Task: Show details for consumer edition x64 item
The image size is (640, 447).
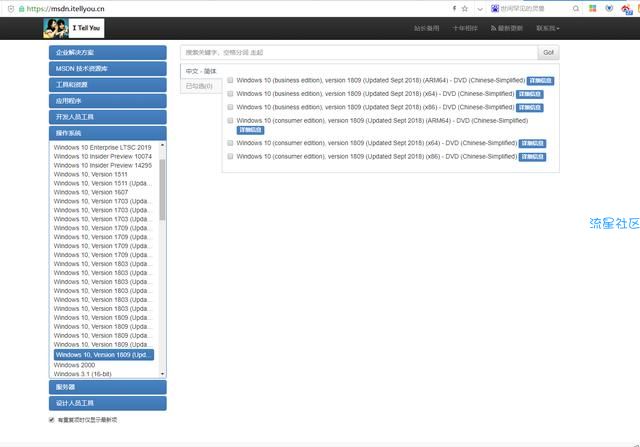Action: point(532,144)
